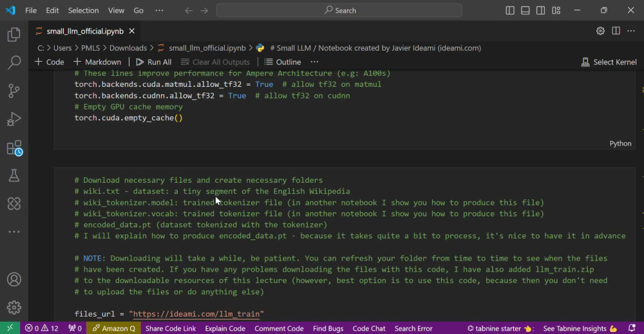
Task: Show errors and warnings count in status bar
Action: tap(41, 328)
